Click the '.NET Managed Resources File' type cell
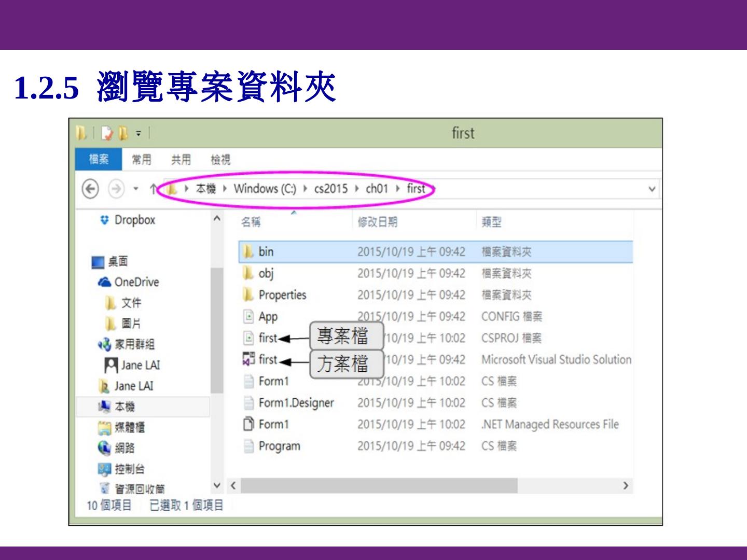Image resolution: width=747 pixels, height=560 pixels. point(550,424)
